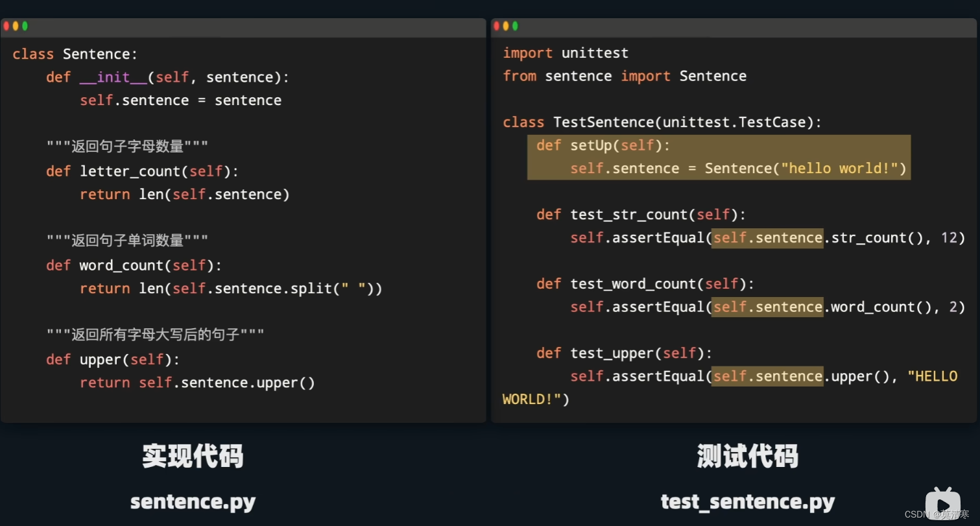Click the yellow minimize dot on test_sentence.py window
This screenshot has height=526, width=980.
(x=506, y=26)
